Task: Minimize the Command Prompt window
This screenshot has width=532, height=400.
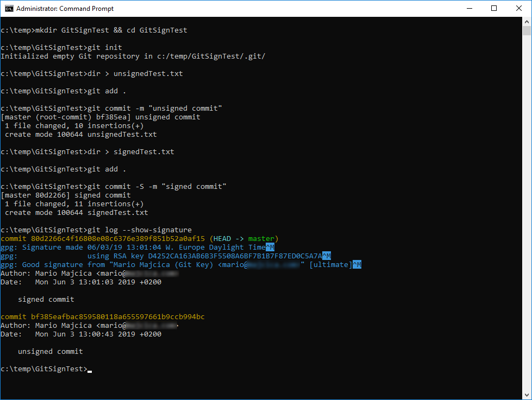Action: (x=470, y=9)
